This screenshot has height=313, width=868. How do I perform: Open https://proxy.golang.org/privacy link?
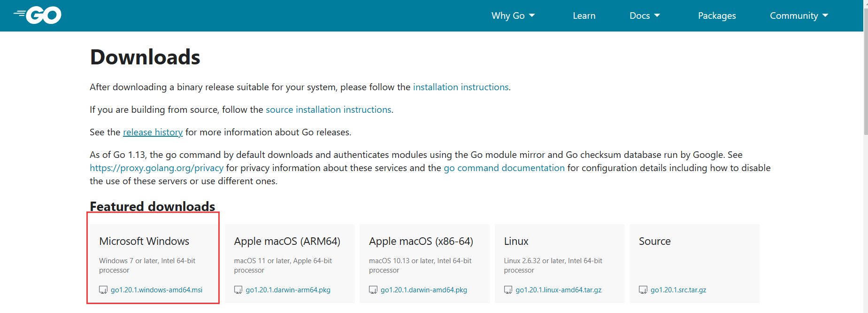coord(157,168)
